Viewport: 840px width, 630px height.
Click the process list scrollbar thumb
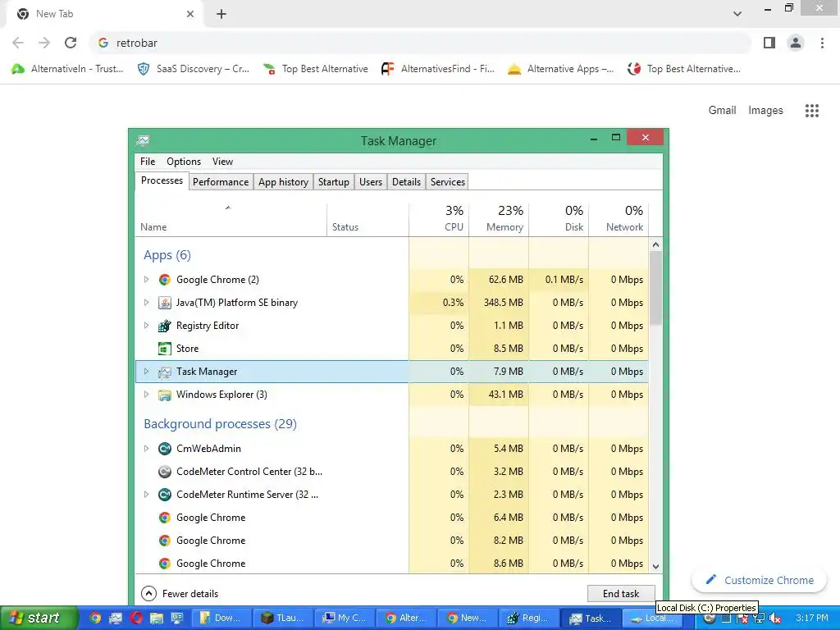click(x=655, y=288)
